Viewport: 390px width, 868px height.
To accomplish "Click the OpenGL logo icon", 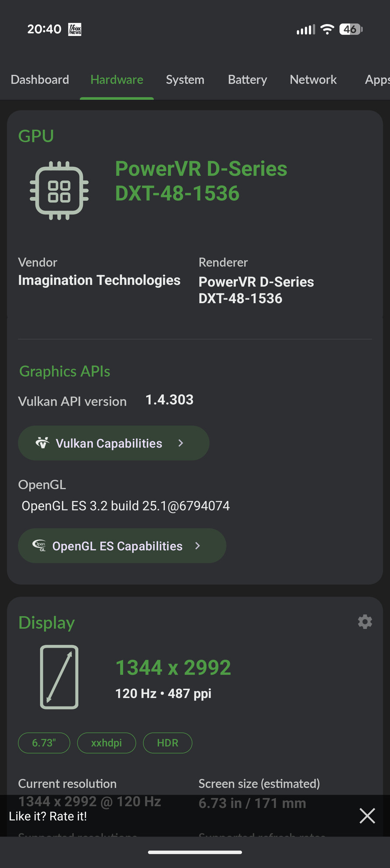I will [x=40, y=546].
